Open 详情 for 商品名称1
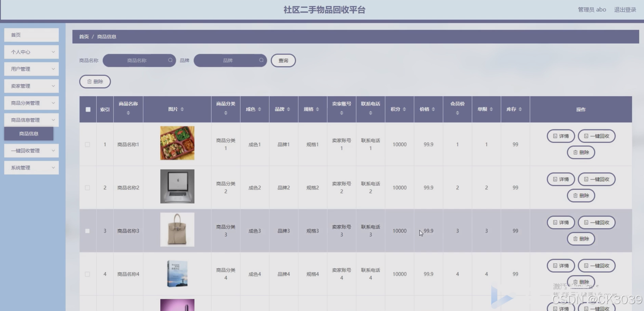The height and width of the screenshot is (311, 644). (561, 136)
